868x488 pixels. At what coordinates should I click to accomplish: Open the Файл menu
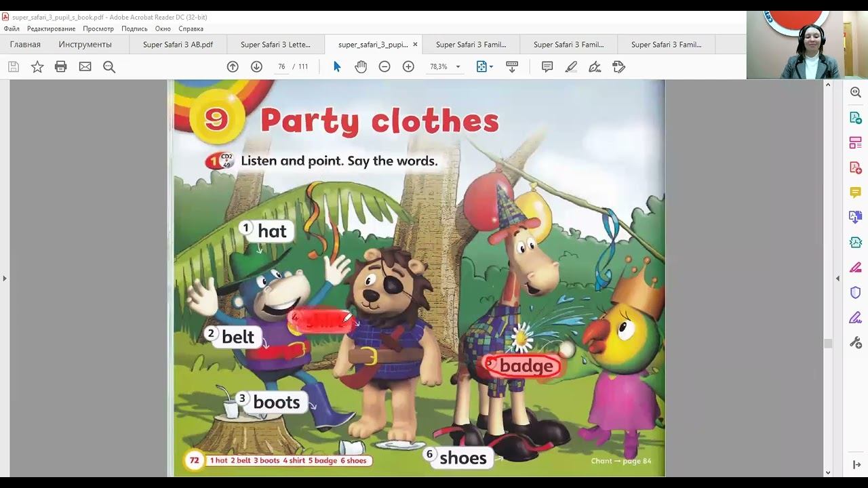tap(12, 28)
